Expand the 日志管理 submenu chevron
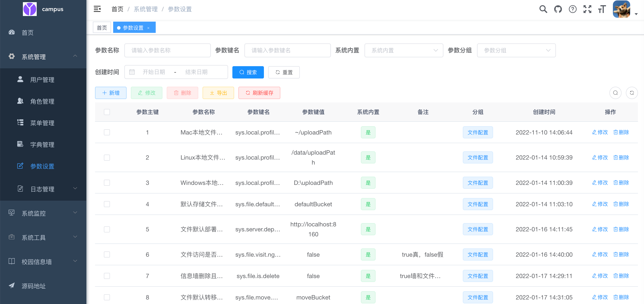This screenshot has width=644, height=304. point(75,188)
